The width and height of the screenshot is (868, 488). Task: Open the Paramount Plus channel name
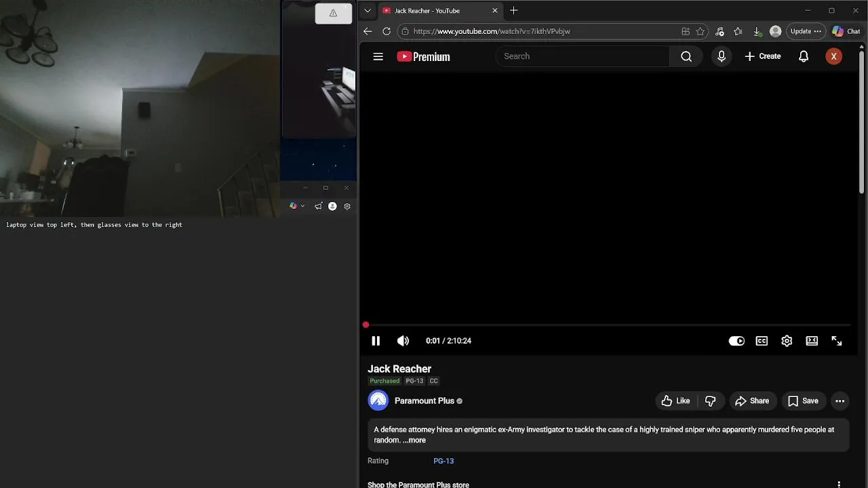tap(425, 401)
